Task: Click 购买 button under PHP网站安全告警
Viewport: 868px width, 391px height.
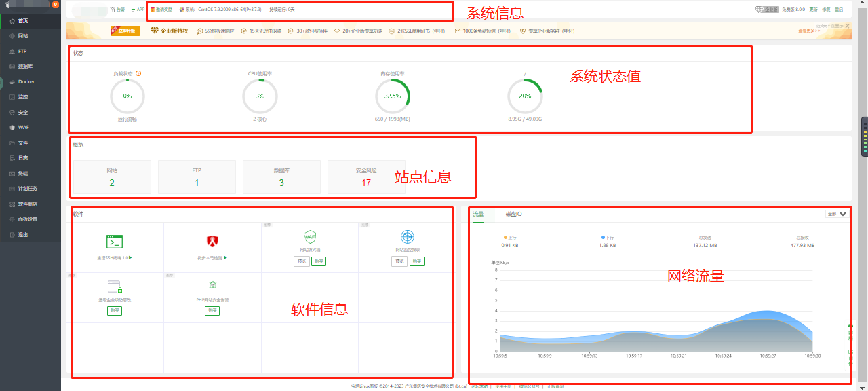Action: (x=212, y=310)
